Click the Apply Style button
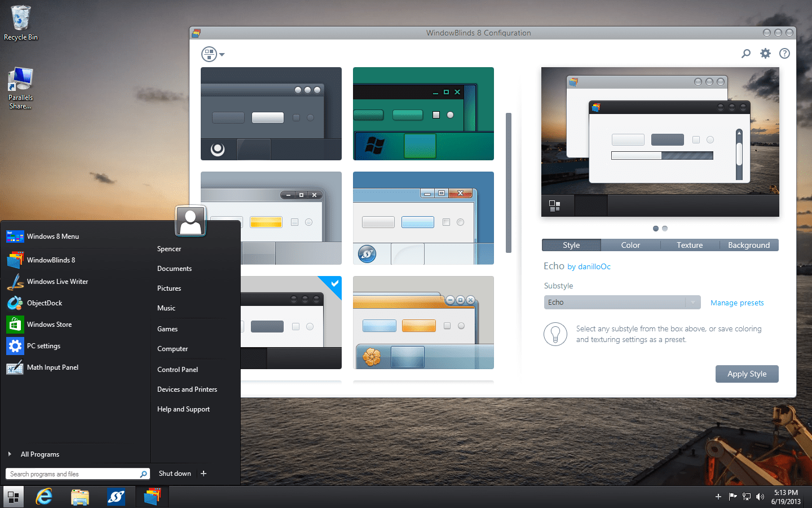812x508 pixels. [747, 374]
